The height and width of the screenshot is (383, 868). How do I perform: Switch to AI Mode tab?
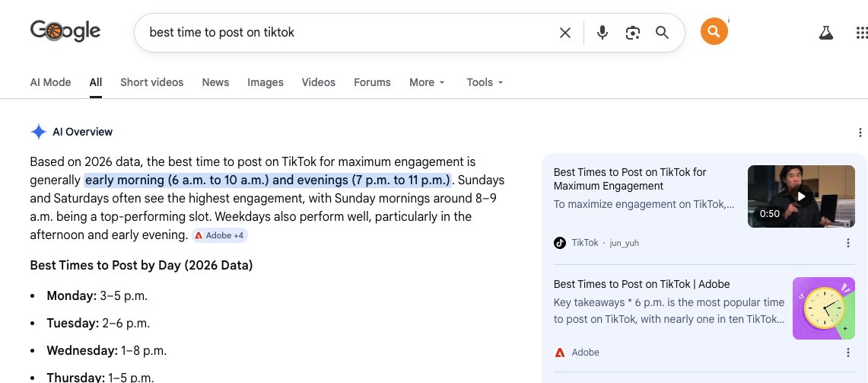click(x=50, y=82)
